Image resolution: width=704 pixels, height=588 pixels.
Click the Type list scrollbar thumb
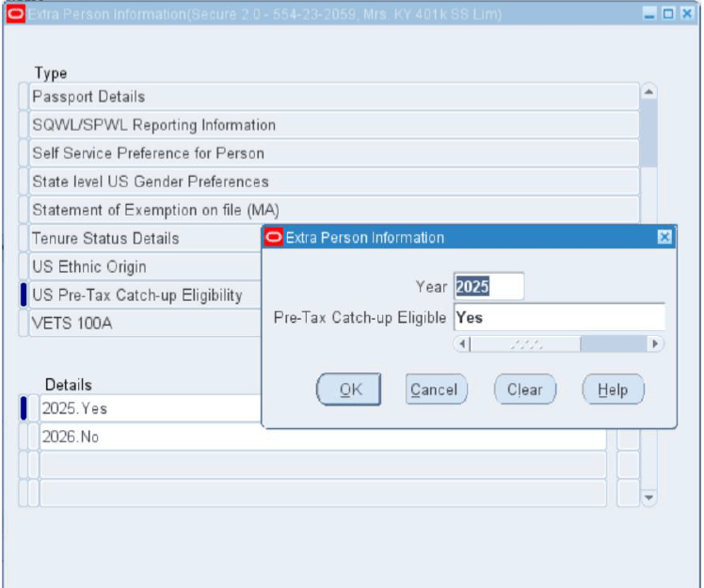(x=648, y=134)
